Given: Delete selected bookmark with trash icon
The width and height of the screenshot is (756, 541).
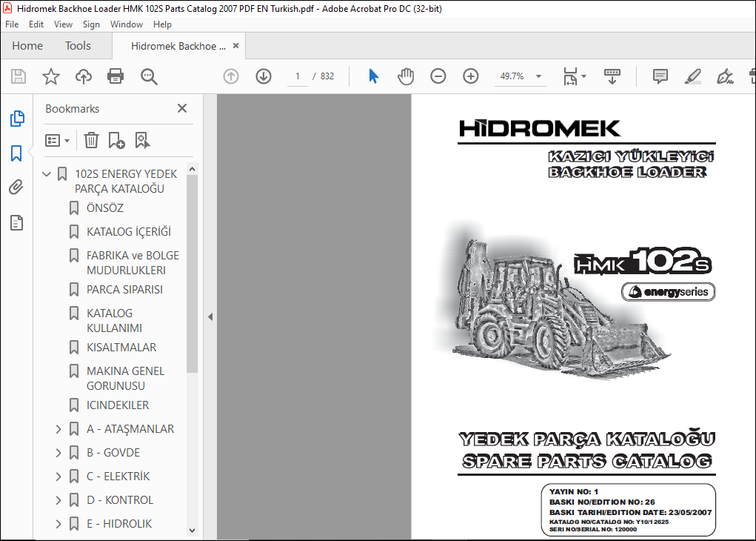Looking at the screenshot, I should [x=91, y=141].
